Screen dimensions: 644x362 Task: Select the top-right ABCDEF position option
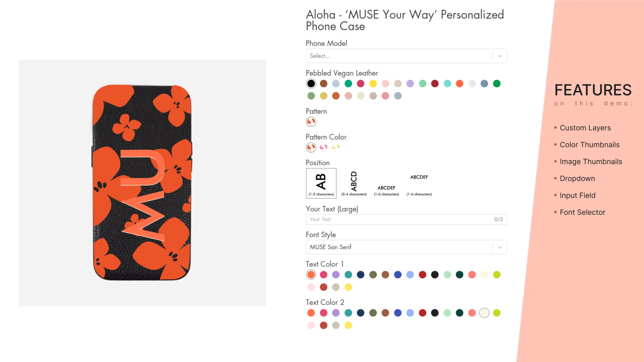click(419, 177)
